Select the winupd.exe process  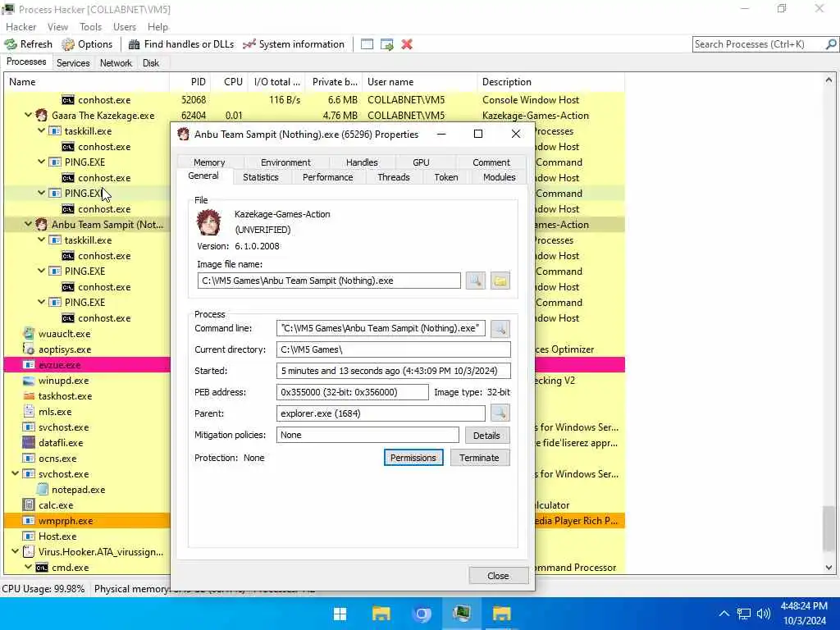click(x=63, y=381)
